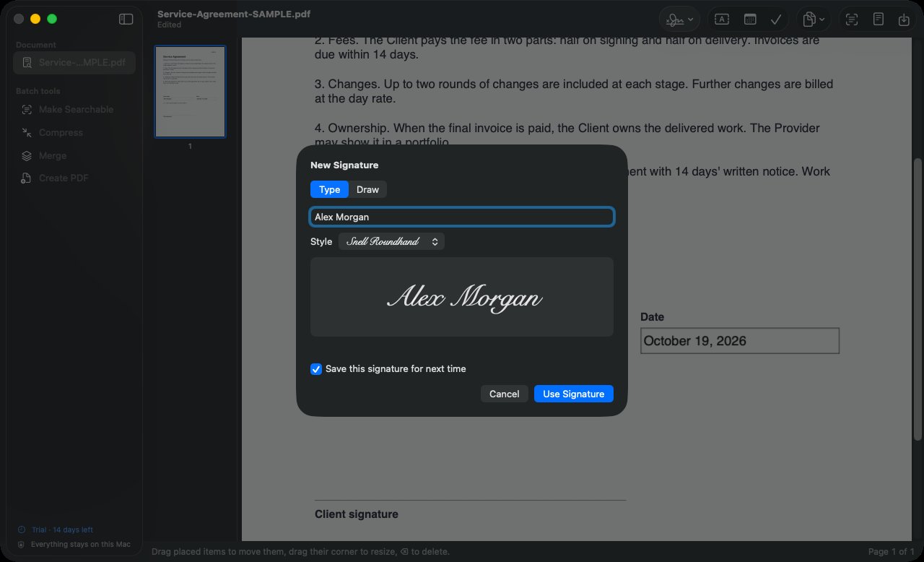Screen dimensions: 924x562
Task: Click the 'Date' label in document
Action: [x=653, y=317]
